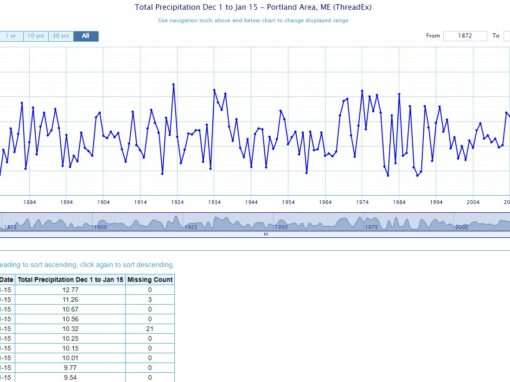Click the 1894 x-axis label

[66, 202]
